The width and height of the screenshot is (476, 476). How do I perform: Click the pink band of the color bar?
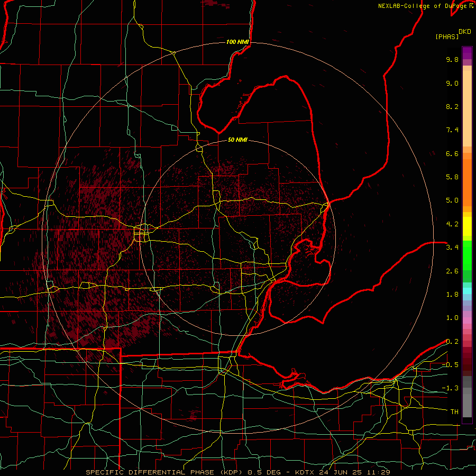(x=467, y=321)
